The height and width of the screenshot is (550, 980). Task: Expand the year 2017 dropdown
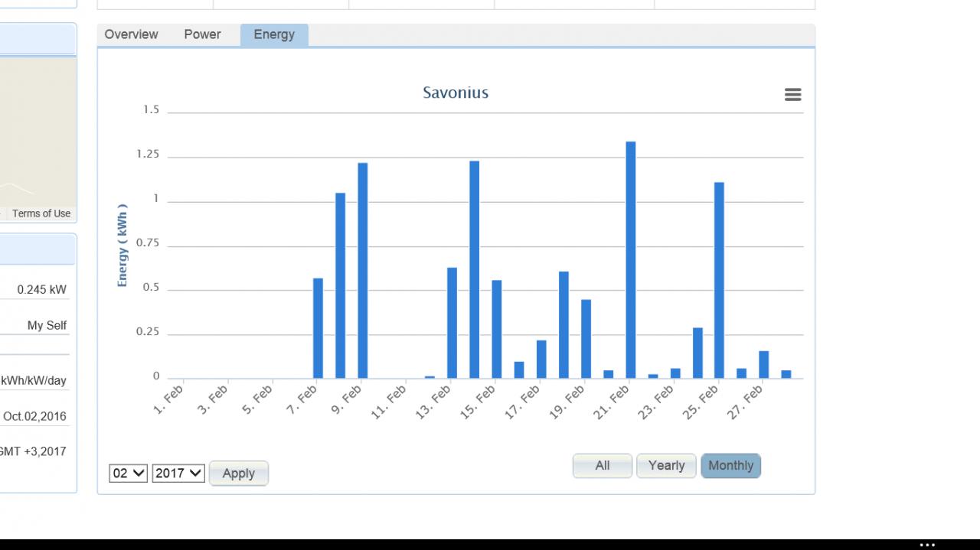[x=178, y=474]
